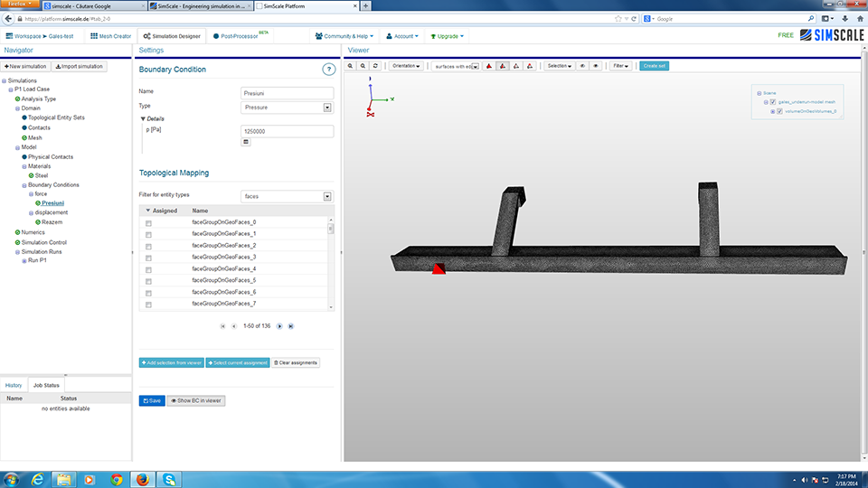Check the faceGroupOnGeoFaces_4 checkbox
Image resolution: width=868 pixels, height=488 pixels.
tap(148, 270)
